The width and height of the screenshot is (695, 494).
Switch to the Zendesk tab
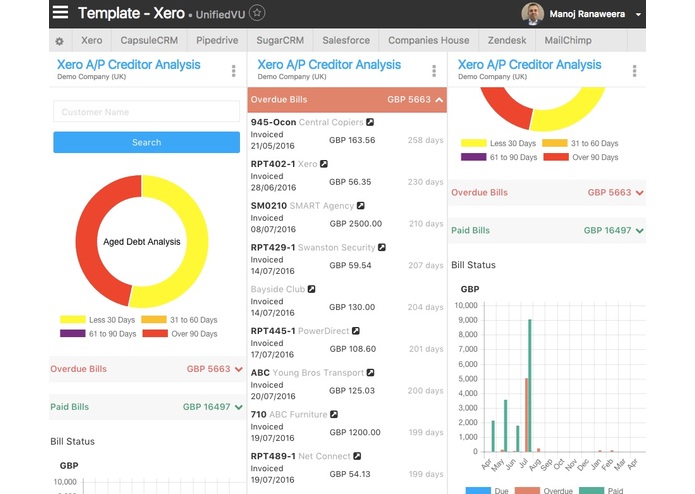coord(507,40)
